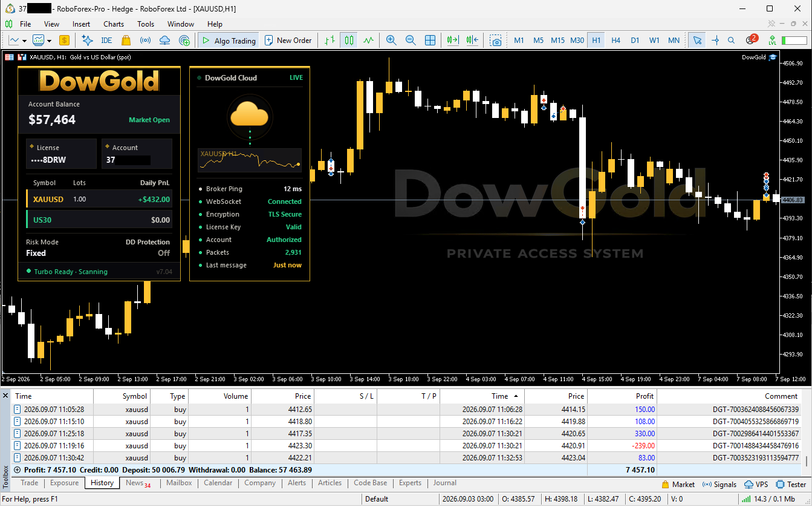Select W1 timeframe
Viewport: 812px width, 507px height.
pyautogui.click(x=654, y=41)
